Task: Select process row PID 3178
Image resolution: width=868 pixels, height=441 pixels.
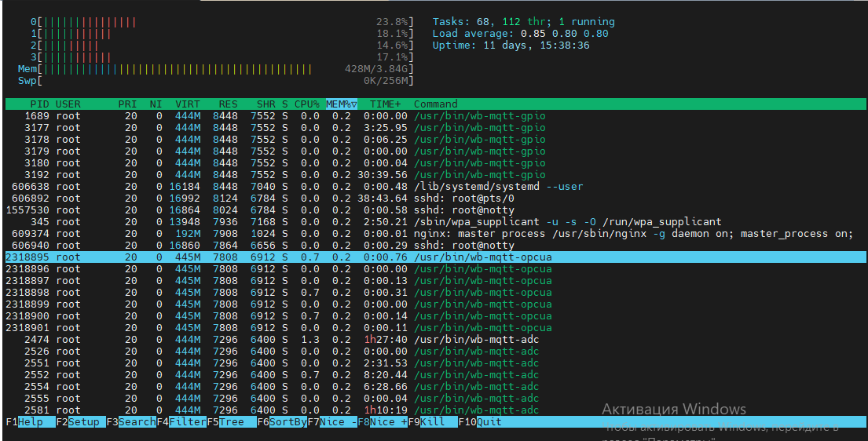Action: 436,140
